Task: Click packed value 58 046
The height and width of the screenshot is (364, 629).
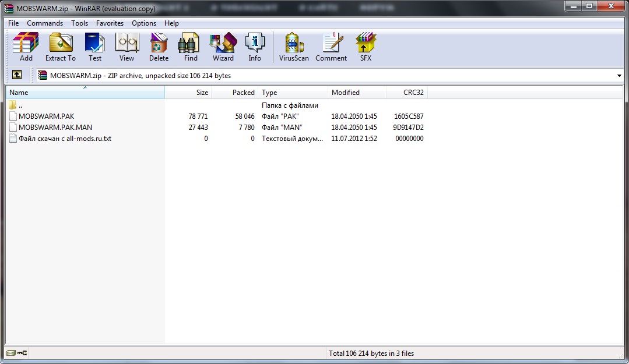Action: point(245,116)
